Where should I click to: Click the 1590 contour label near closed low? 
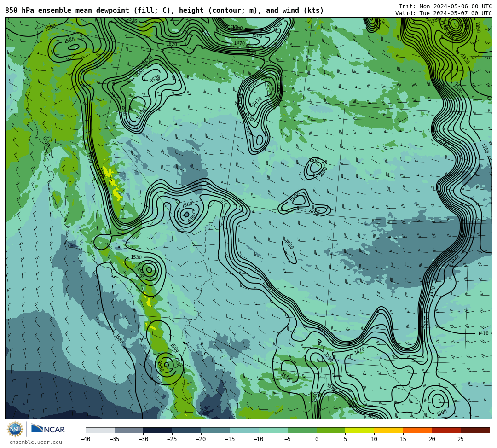pyautogui.click(x=191, y=218)
